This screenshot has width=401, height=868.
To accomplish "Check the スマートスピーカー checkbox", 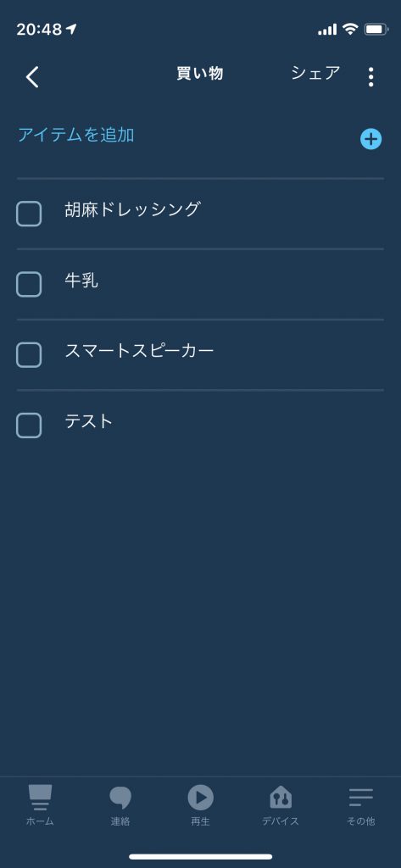I will pyautogui.click(x=29, y=354).
